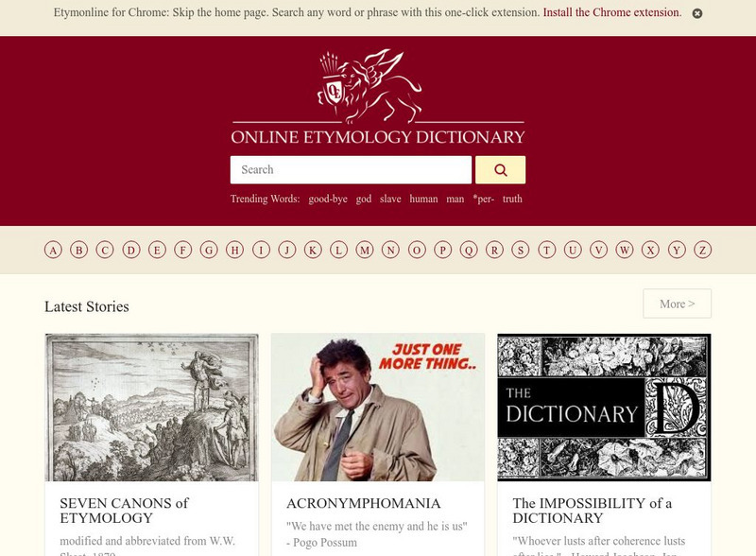Click the winged lion logo
Image resolution: width=756 pixels, height=556 pixels.
[369, 86]
